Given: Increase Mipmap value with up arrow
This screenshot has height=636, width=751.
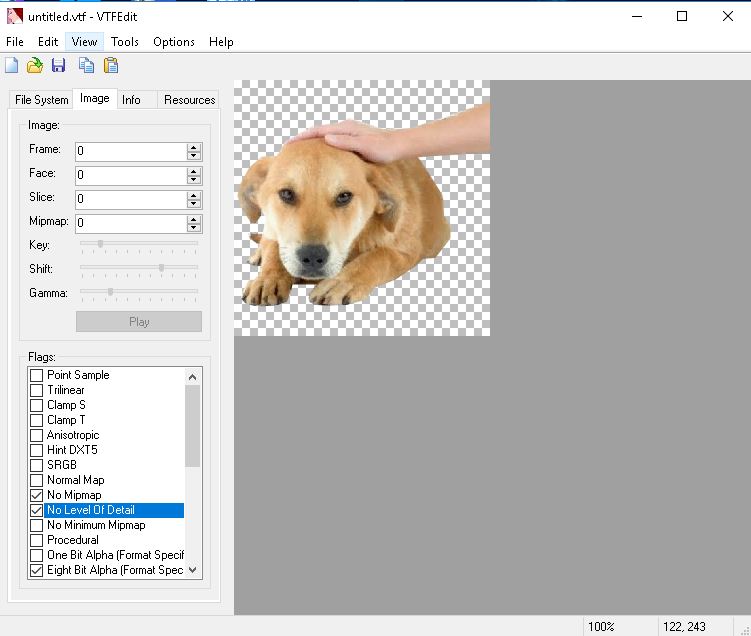Looking at the screenshot, I should click(193, 219).
